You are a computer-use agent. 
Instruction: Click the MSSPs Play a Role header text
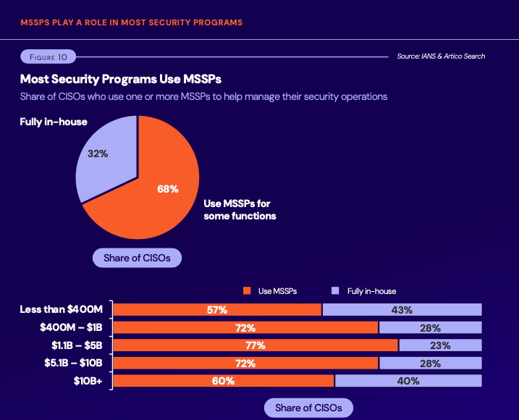pos(131,22)
